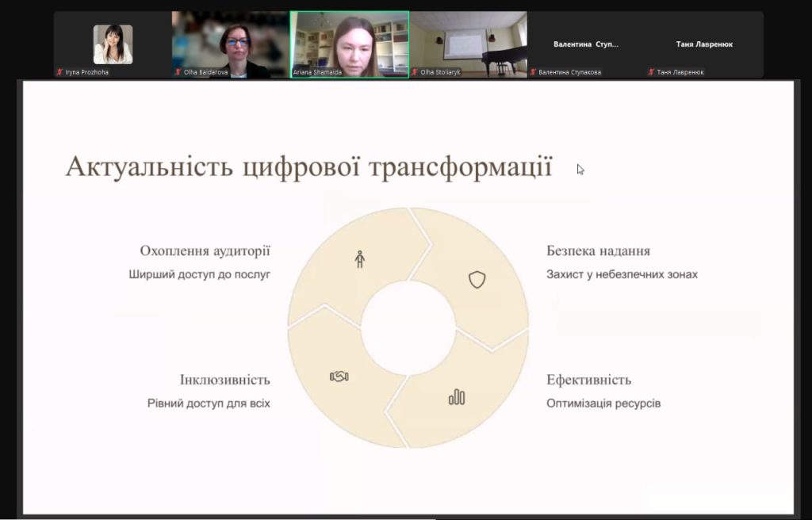Select Таня Лавренюк's participant tile
Viewport: 812px width, 520px height.
pyautogui.click(x=704, y=44)
